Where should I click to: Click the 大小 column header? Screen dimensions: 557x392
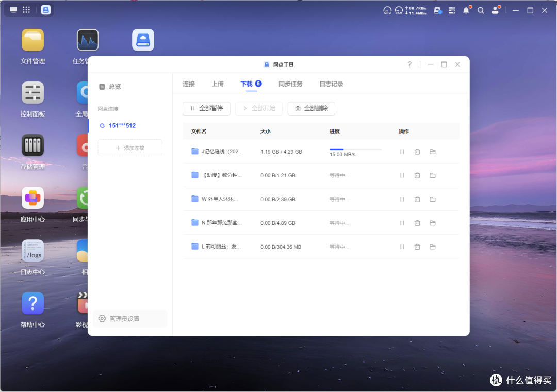(266, 132)
